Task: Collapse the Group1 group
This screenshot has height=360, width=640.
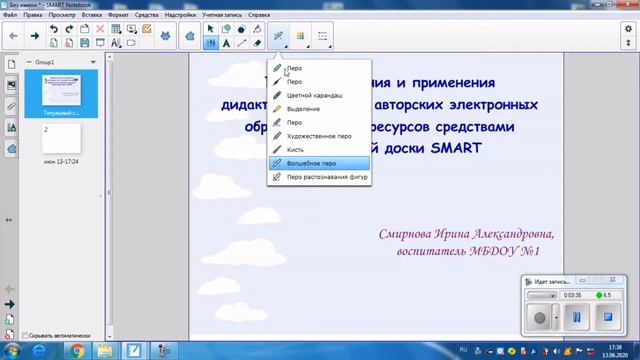Action: coord(29,62)
